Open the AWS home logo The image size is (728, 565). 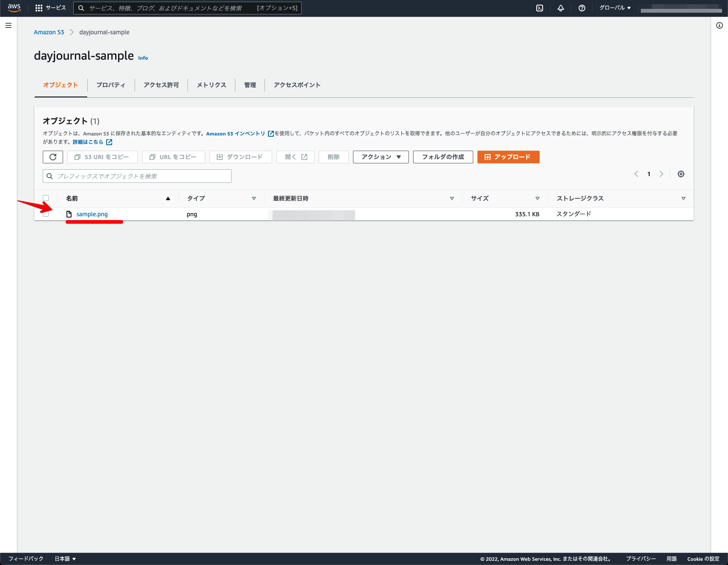(14, 8)
